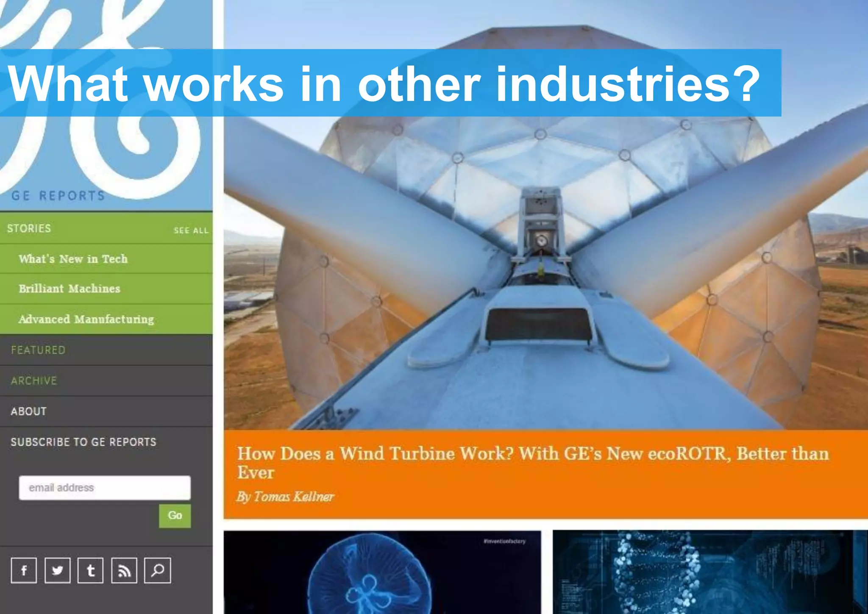Click author byline Tomas Kellner

(286, 497)
